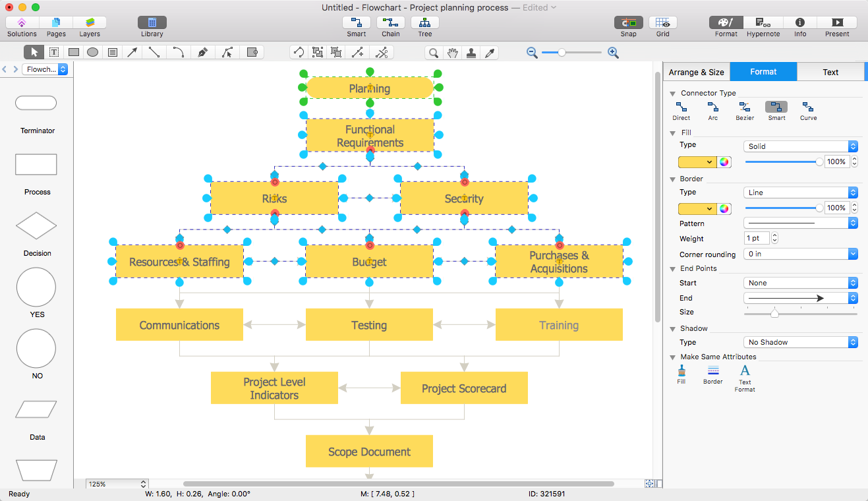Collapse the End Points section

[672, 269]
